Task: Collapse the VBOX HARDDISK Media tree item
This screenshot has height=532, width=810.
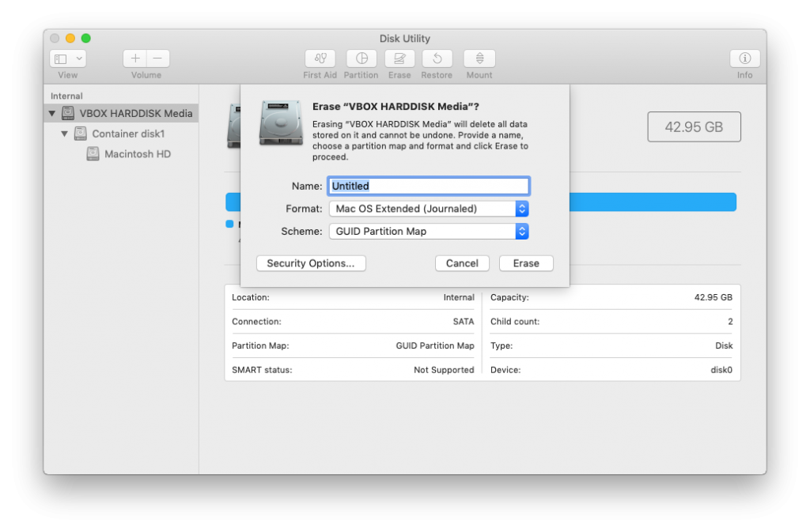Action: click(52, 113)
